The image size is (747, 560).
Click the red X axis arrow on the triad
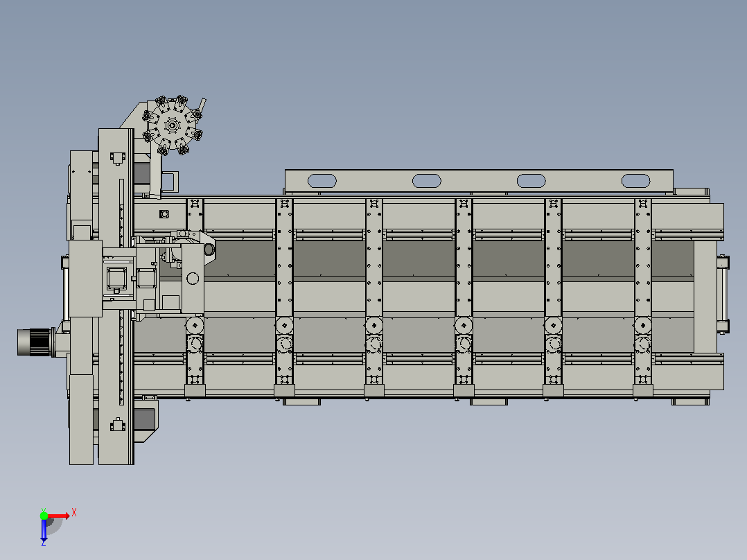59,516
